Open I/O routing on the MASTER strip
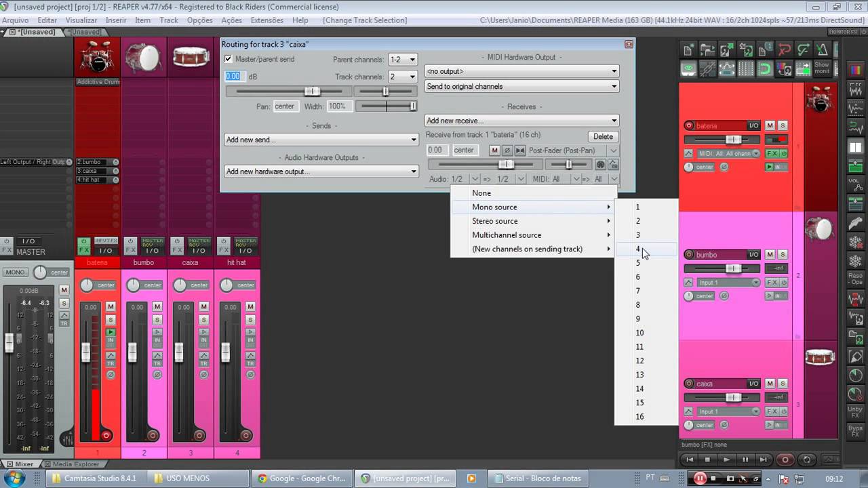The image size is (868, 488). 28,241
